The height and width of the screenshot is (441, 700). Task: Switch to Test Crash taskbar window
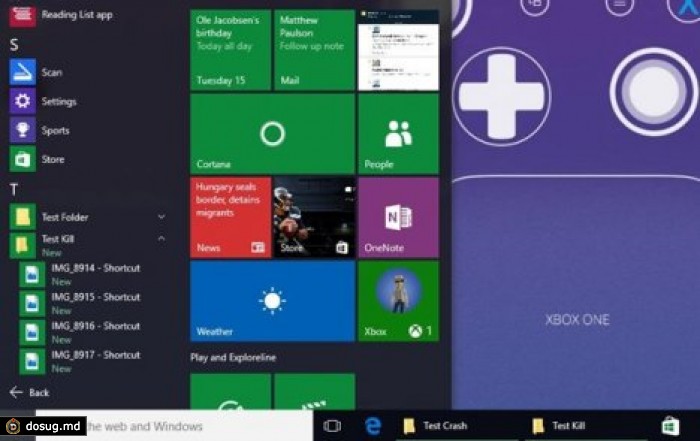[455, 426]
